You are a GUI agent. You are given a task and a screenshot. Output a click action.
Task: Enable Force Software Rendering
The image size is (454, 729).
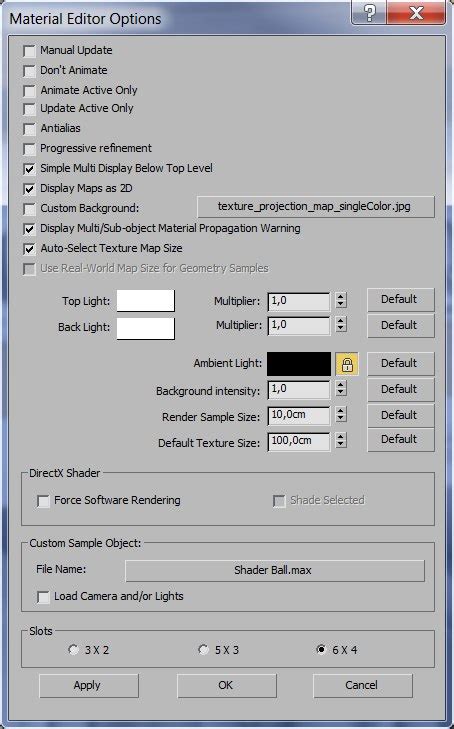click(x=43, y=501)
